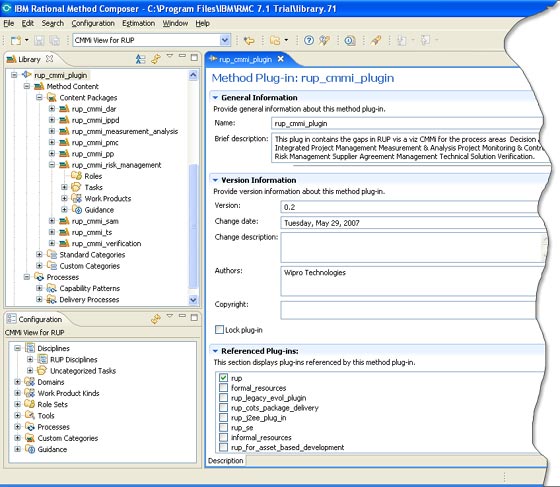Click the Library panel filter tree icon
Viewport: 560px width, 487px height.
click(141, 59)
